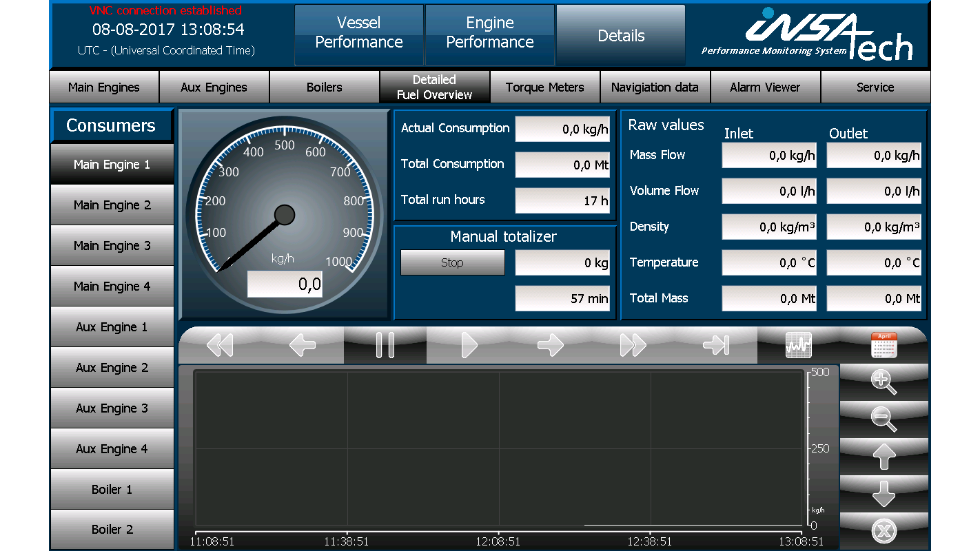Close the trend view with the X icon
The width and height of the screenshot is (980, 551).
click(x=883, y=530)
